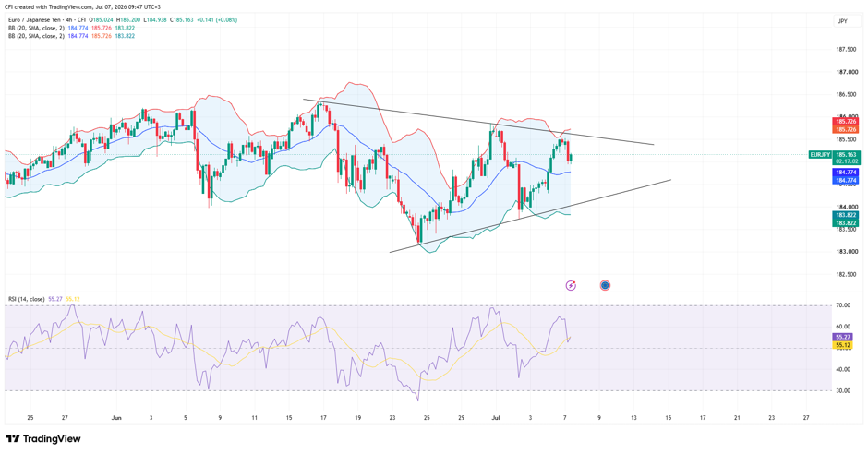Click the TradingView logo

pos(43,439)
